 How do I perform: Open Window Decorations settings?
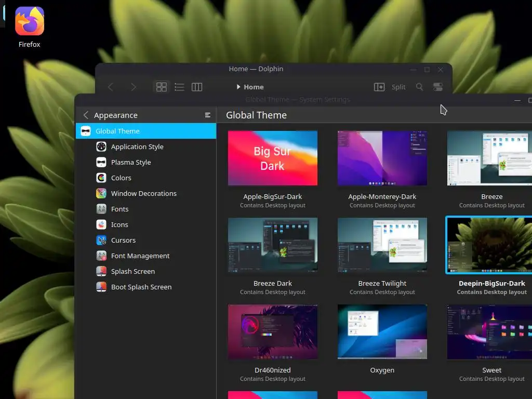tap(146, 193)
